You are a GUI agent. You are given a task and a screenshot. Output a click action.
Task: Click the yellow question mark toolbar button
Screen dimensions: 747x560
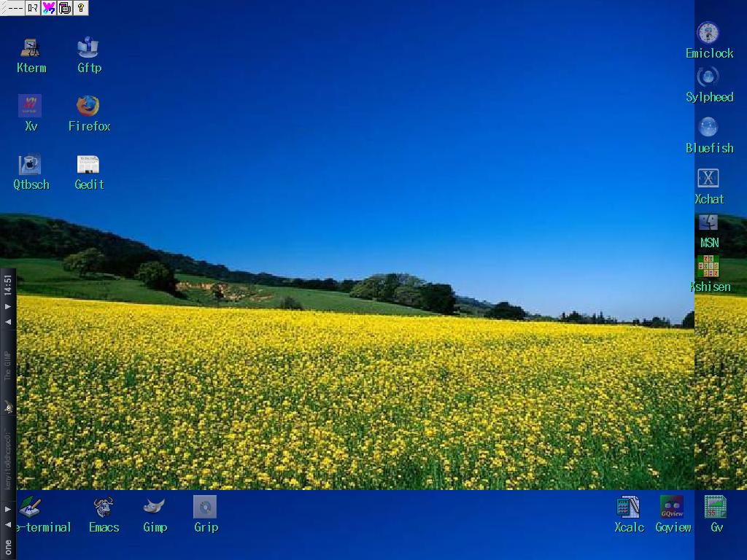coord(81,8)
